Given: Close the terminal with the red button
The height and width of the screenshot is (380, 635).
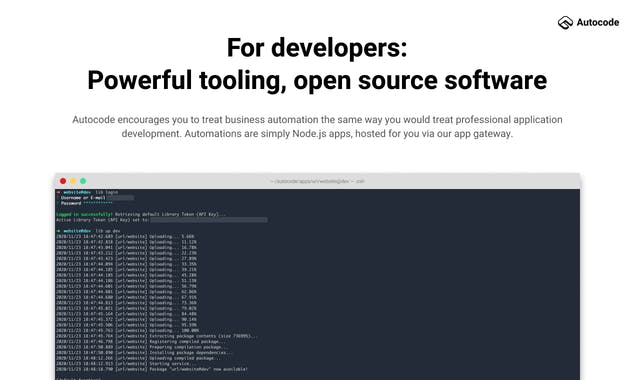Looking at the screenshot, I should point(63,181).
